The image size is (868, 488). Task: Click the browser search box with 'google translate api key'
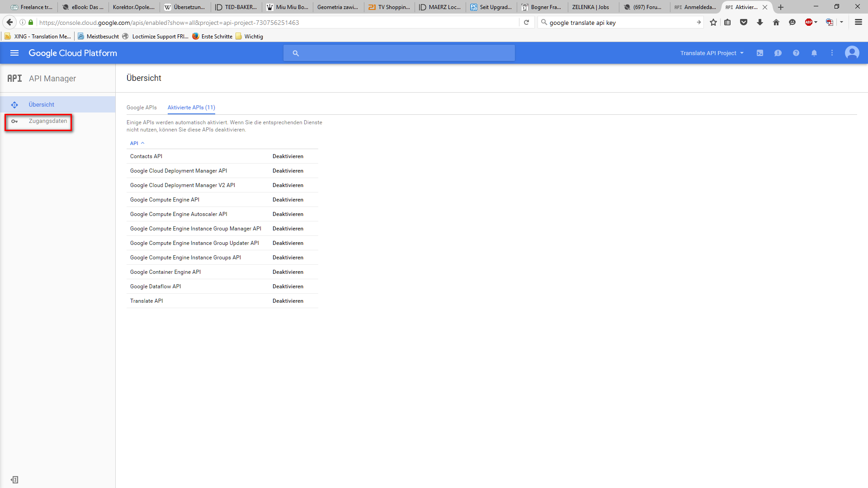[x=620, y=23]
